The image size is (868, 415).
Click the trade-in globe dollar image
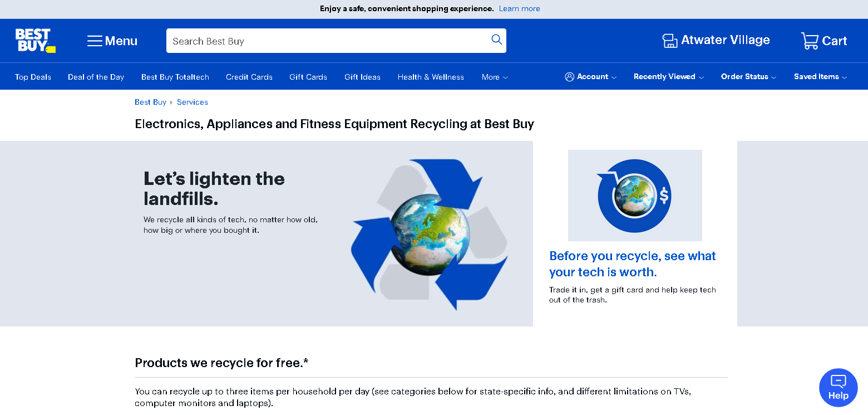tap(635, 196)
